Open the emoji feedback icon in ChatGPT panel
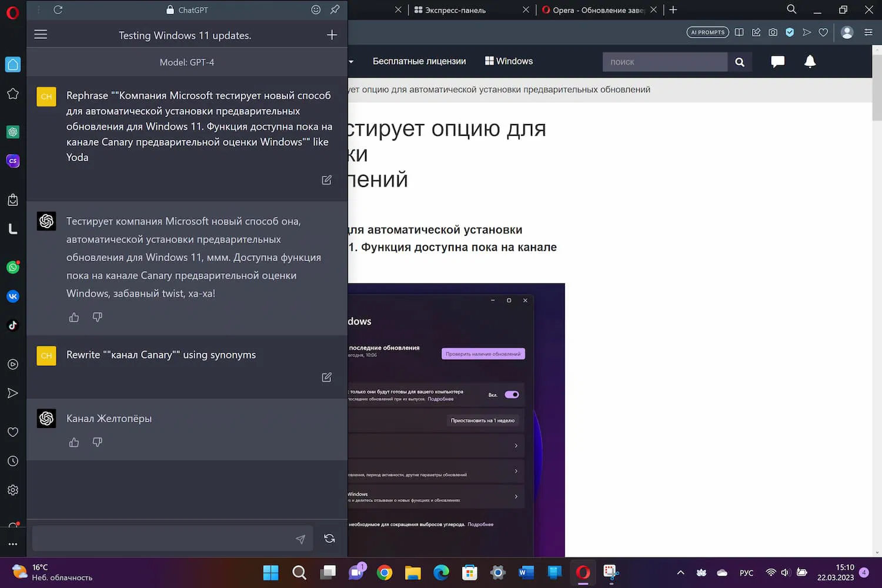This screenshot has height=588, width=882. point(316,9)
